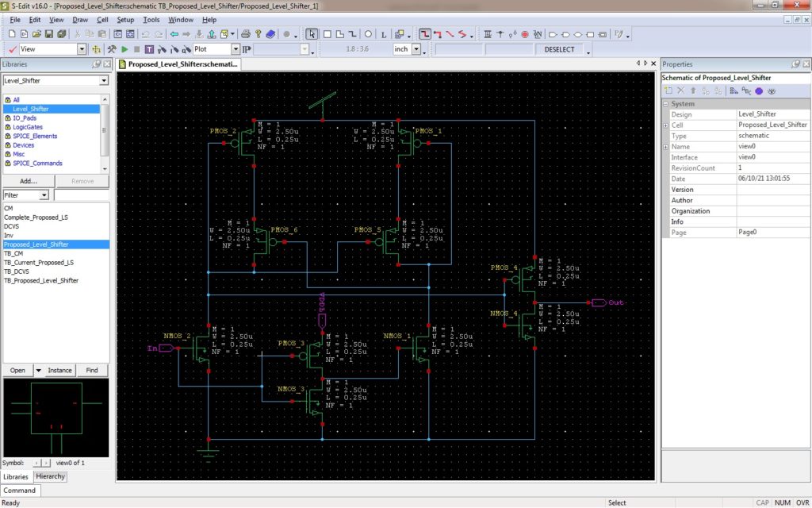Select the box drawing tool
The height and width of the screenshot is (508, 812).
tap(327, 34)
